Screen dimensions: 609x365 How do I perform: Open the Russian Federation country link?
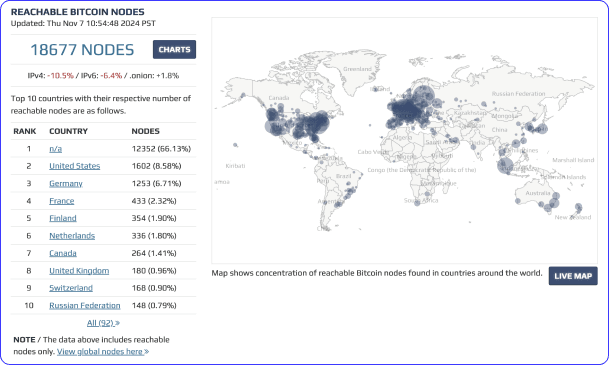click(x=85, y=306)
